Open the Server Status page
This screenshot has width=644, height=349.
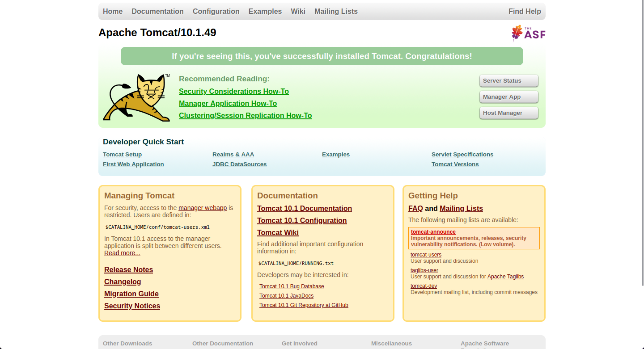(508, 81)
